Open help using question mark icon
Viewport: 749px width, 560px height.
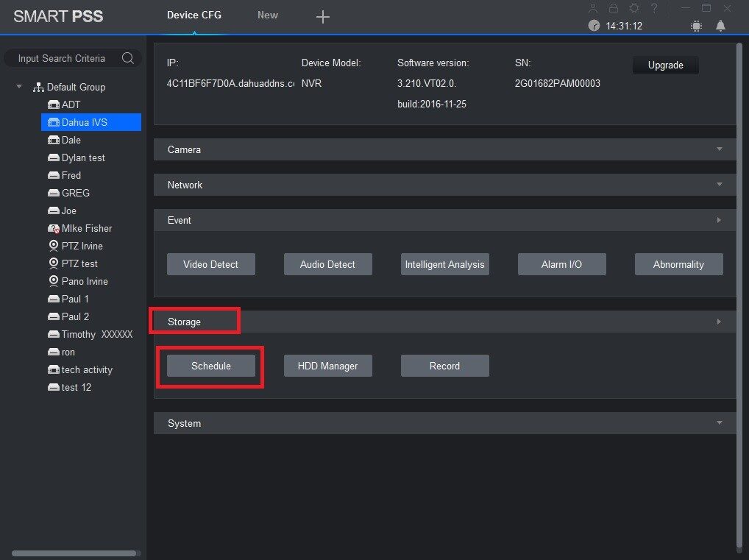pyautogui.click(x=654, y=8)
